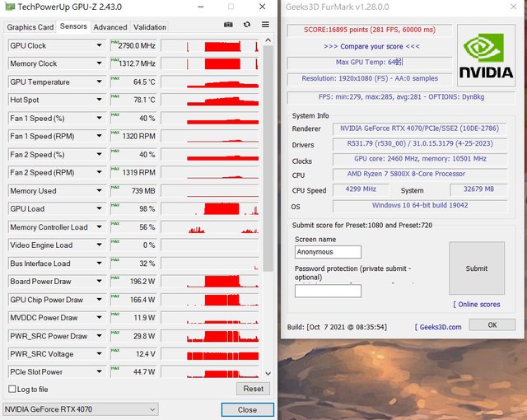Open the GPU-Z hamburger menu
This screenshot has width=527, height=420.
(x=265, y=26)
